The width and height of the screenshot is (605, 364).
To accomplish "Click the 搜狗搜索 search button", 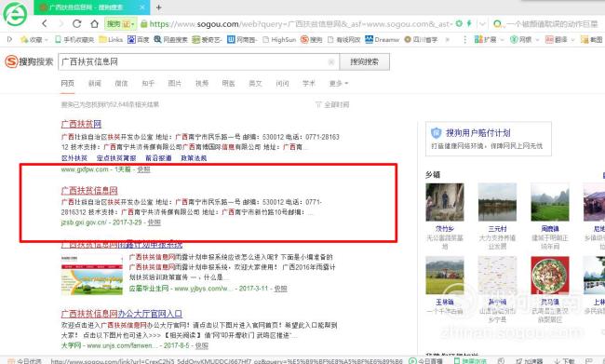I will (x=364, y=61).
